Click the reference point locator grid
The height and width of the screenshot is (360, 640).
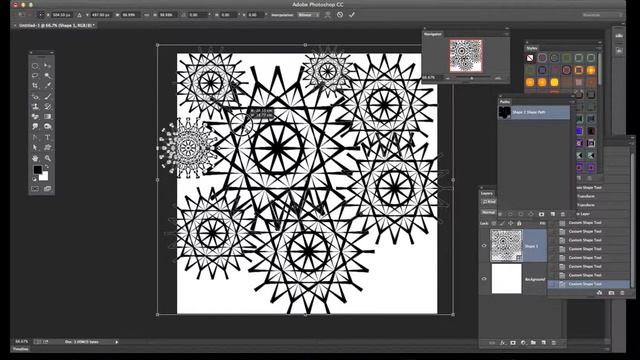tap(41, 15)
